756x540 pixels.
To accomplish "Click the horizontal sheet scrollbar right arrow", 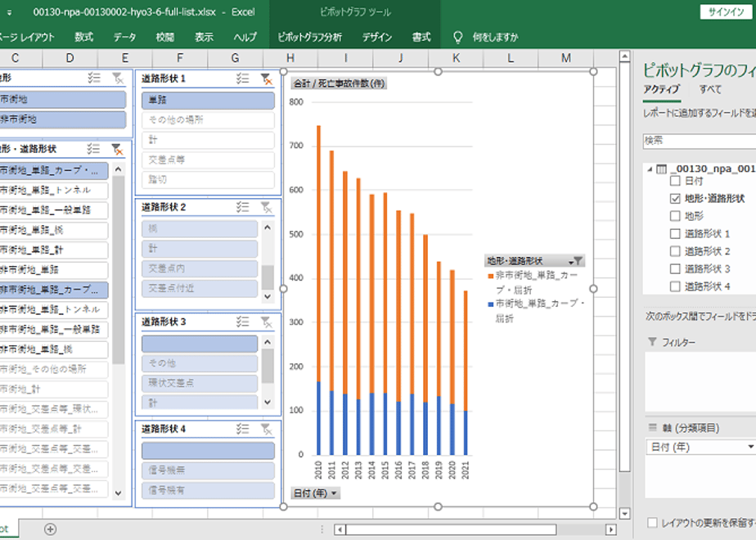I will tap(610, 529).
